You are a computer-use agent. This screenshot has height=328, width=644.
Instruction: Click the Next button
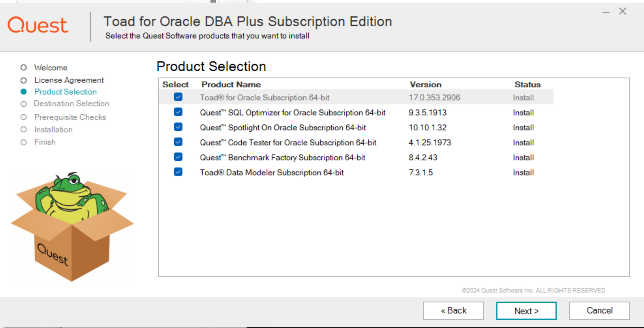526,311
